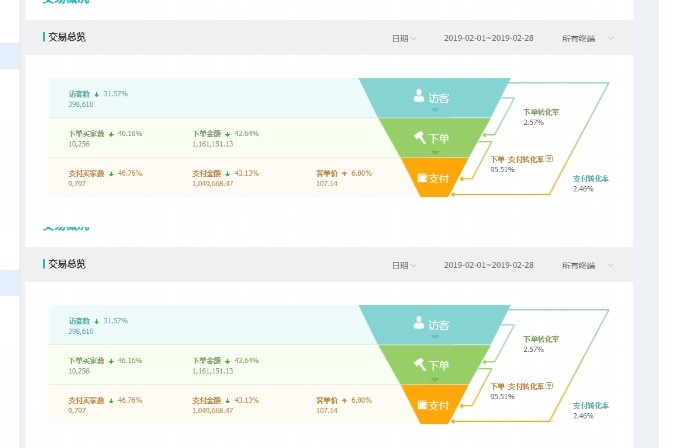The width and height of the screenshot is (676, 448).
Task: Open 所有终端 dropdown arrow in upper panel
Action: (x=610, y=38)
